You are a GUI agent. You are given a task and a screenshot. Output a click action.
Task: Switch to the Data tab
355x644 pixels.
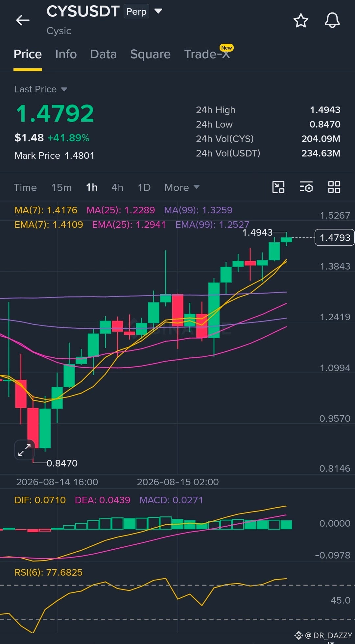[x=103, y=54]
